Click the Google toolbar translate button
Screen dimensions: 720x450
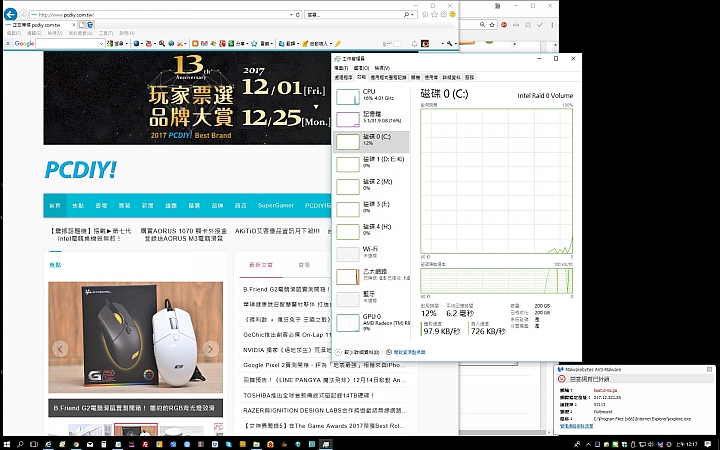click(x=287, y=44)
